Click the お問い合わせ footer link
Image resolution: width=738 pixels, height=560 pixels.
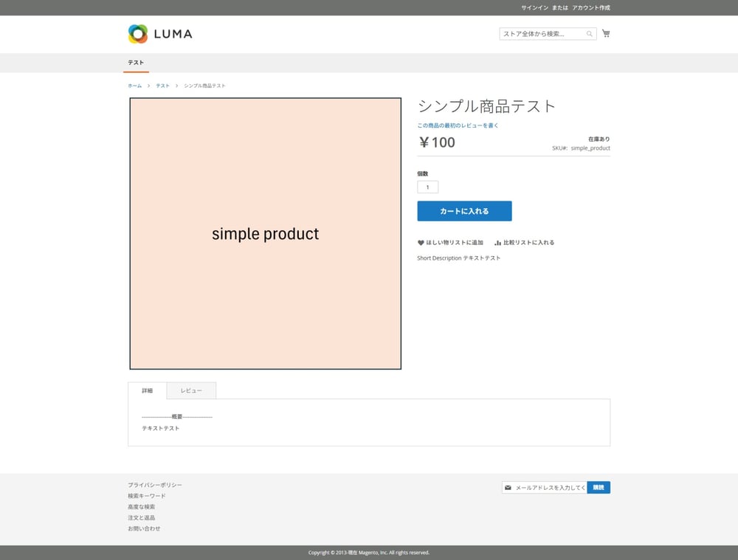[144, 528]
